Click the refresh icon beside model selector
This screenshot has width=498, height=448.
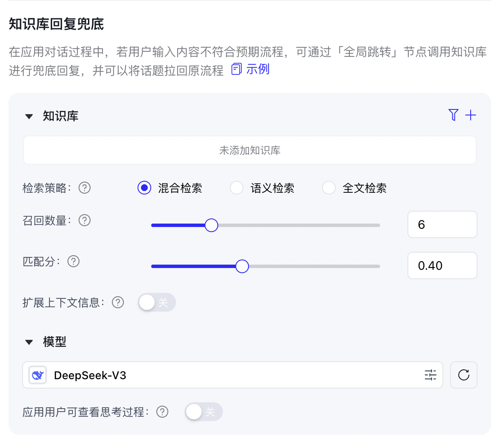click(x=463, y=375)
